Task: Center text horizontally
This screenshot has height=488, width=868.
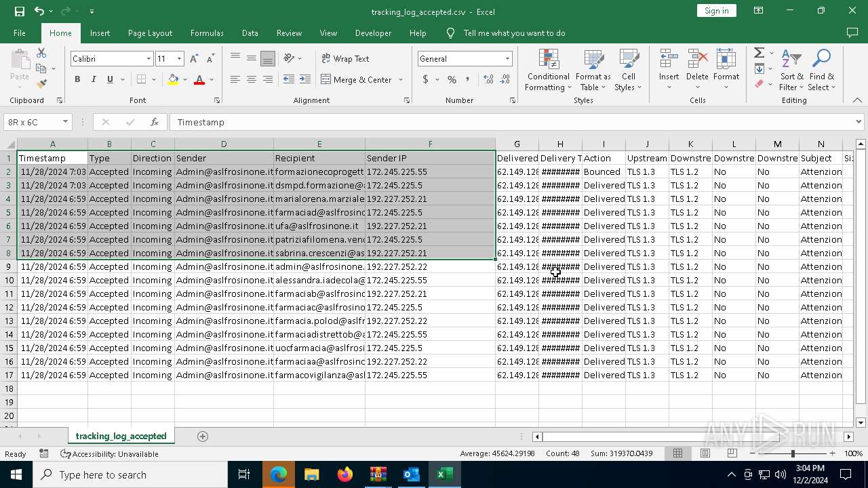Action: pyautogui.click(x=252, y=79)
